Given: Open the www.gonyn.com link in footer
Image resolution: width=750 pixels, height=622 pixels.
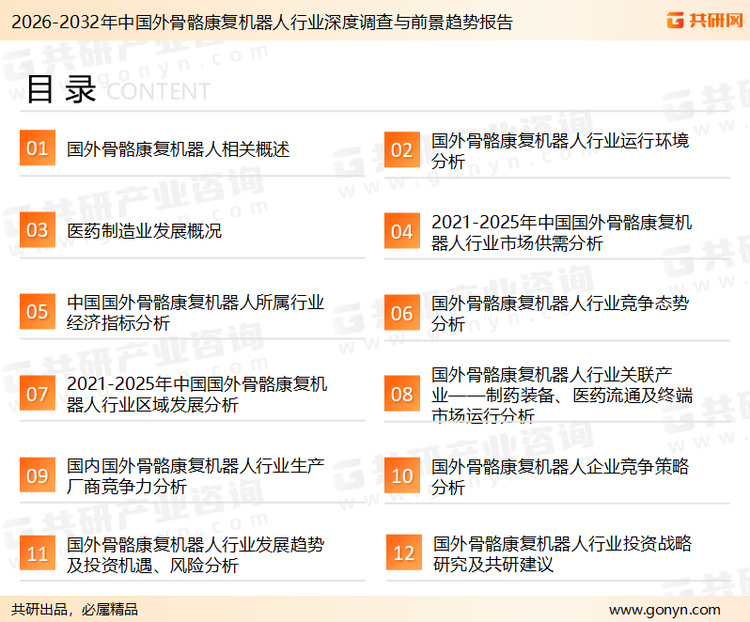Looking at the screenshot, I should (x=665, y=610).
